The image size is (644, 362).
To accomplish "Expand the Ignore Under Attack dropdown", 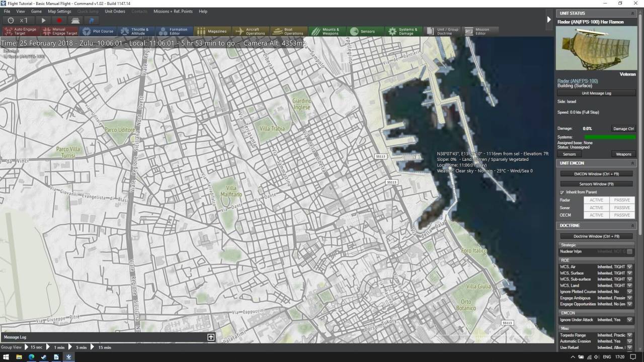I will (x=629, y=320).
